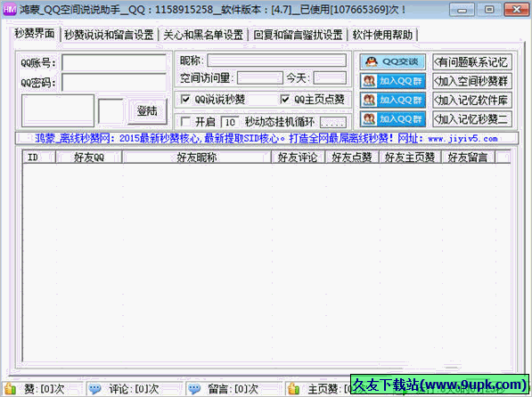Click the captcha image box

click(58, 111)
